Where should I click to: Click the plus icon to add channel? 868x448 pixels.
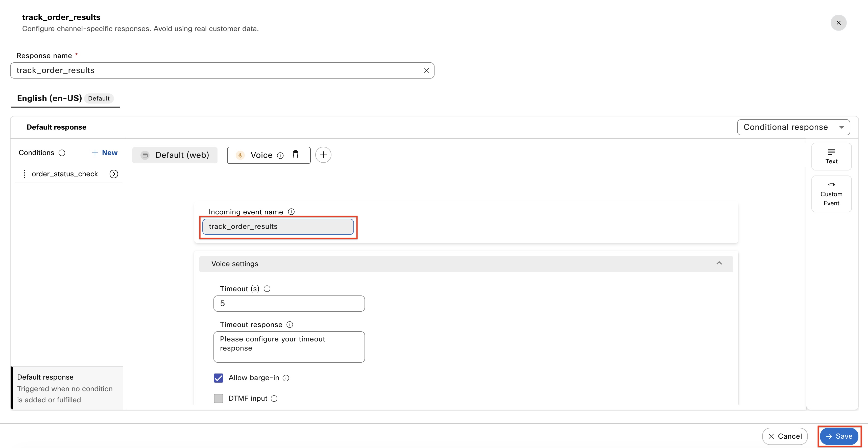(323, 155)
